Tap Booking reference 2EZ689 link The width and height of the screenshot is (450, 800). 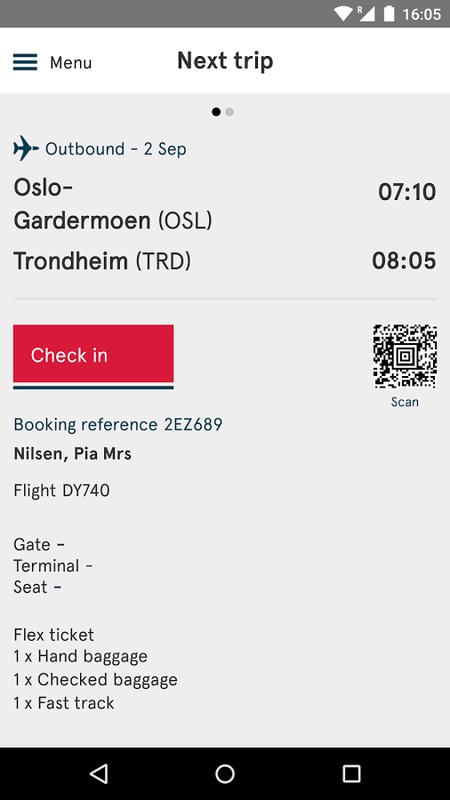click(118, 424)
